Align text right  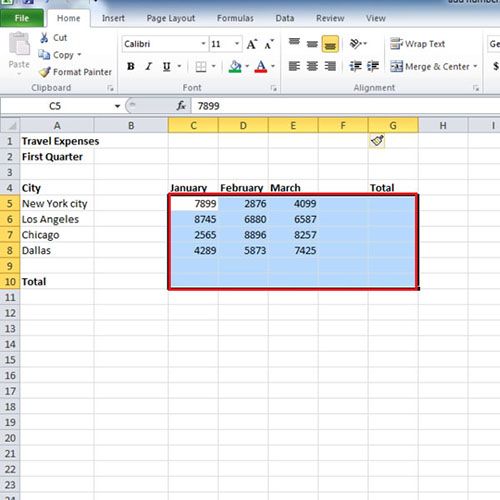click(330, 66)
